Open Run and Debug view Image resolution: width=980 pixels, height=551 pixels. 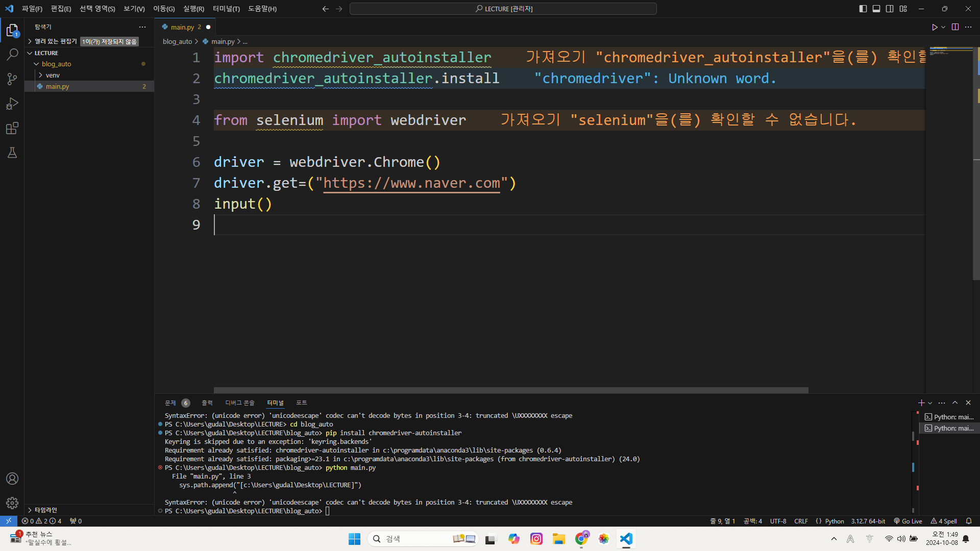point(12,104)
